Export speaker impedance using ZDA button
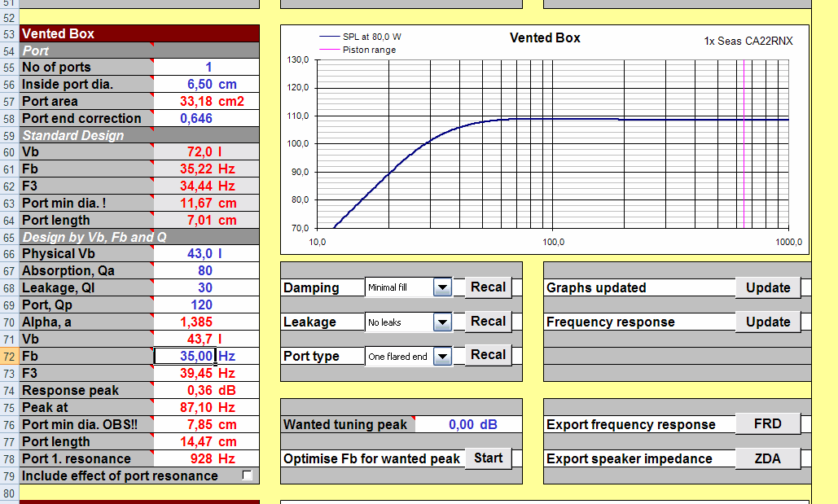Screen dimensions: 838x504 [767, 458]
